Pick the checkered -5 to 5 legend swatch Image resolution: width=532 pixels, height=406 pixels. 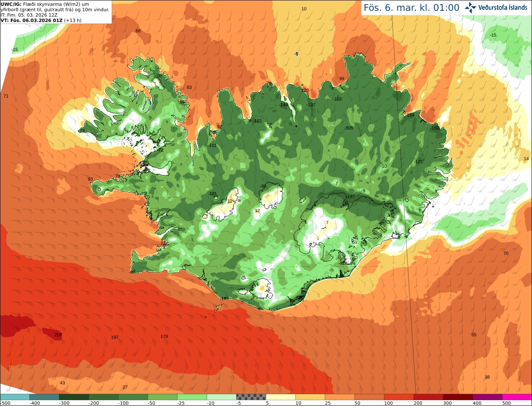click(251, 397)
